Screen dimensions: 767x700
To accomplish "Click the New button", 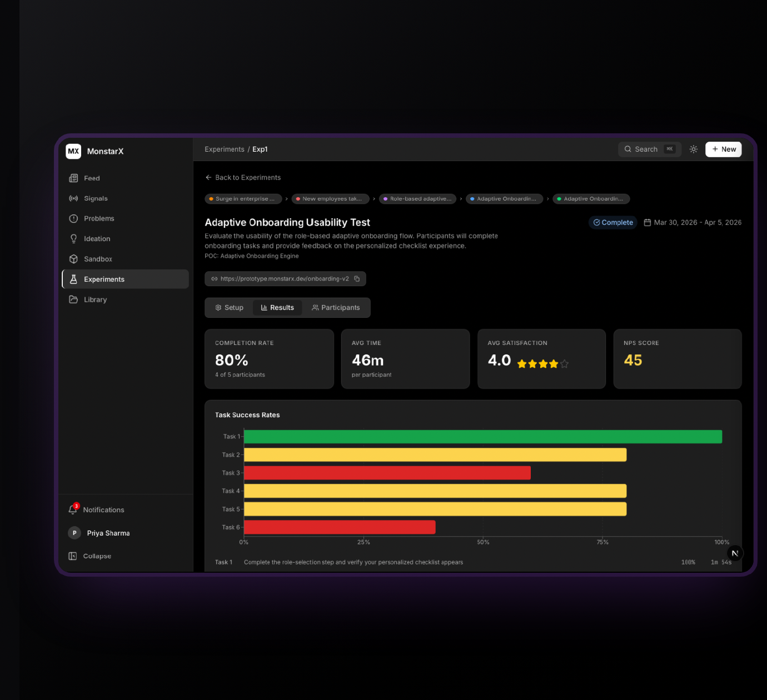I will click(x=723, y=149).
